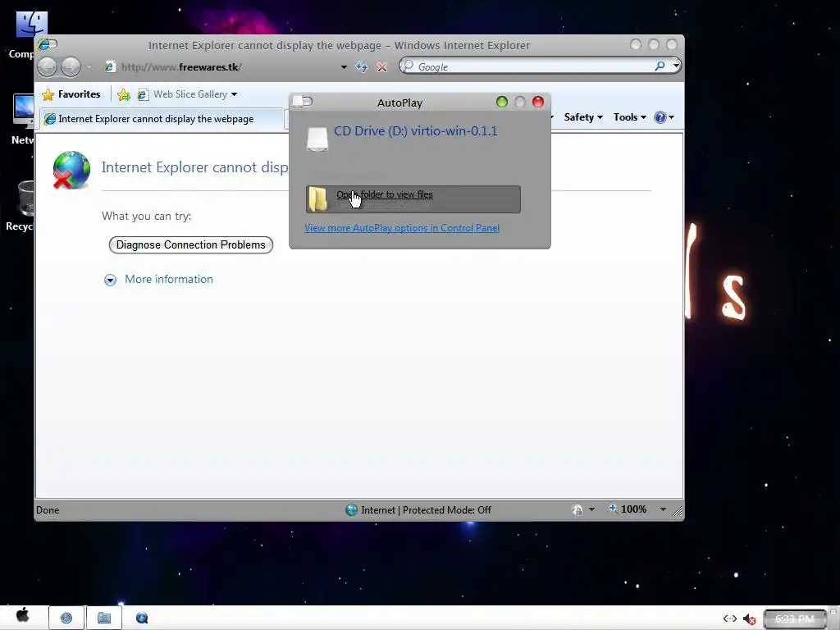Click the taskbar Internet Explorer search icon

point(142,618)
